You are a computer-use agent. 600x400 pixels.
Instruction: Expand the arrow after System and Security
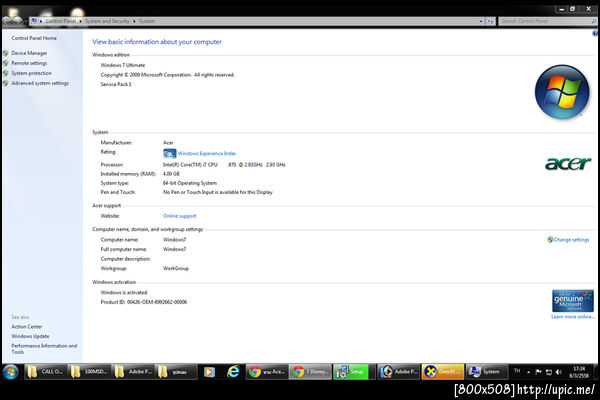[x=134, y=21]
